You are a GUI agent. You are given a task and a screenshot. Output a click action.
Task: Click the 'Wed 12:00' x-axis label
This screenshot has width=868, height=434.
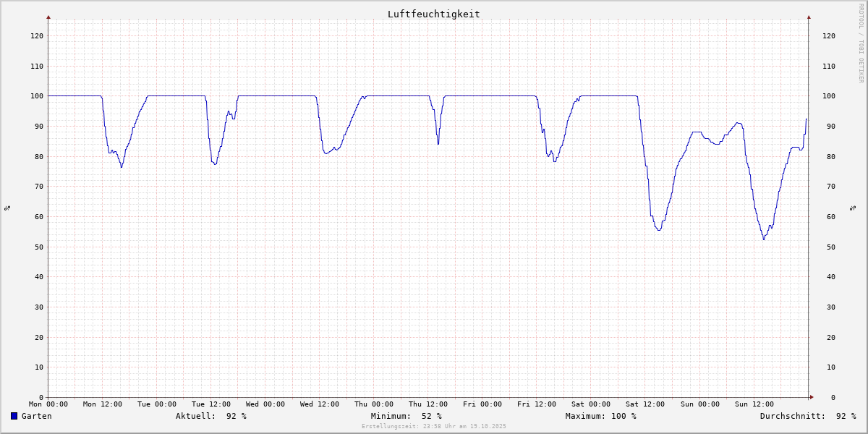(320, 404)
